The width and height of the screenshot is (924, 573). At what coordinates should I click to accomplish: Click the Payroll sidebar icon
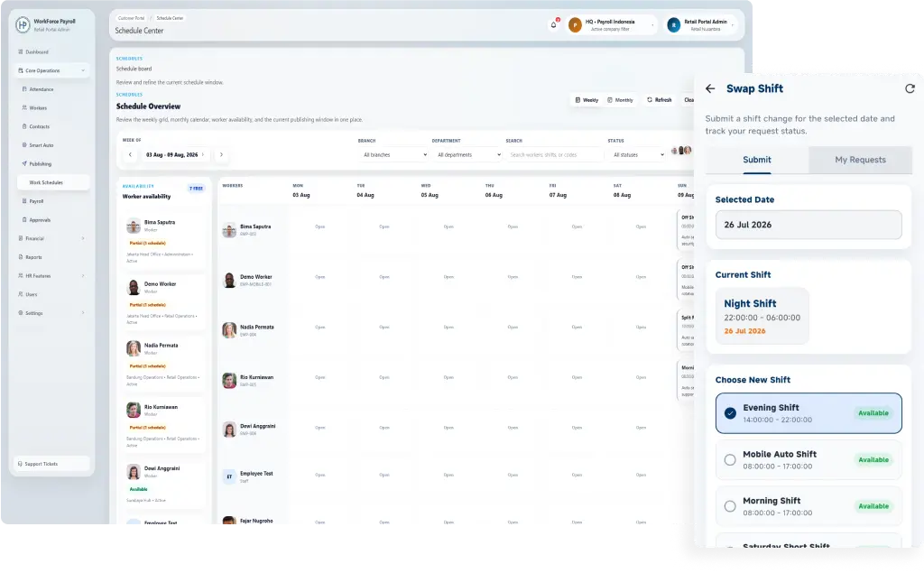24,201
